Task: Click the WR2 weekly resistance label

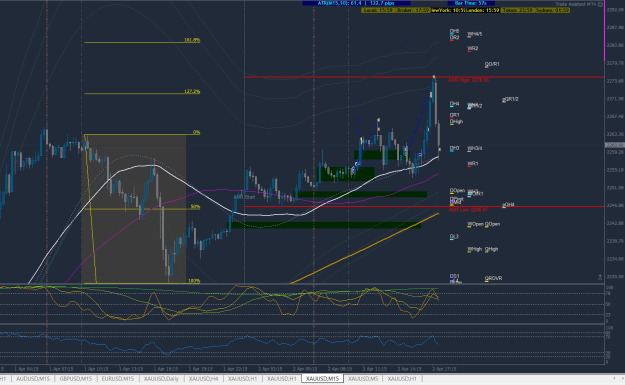Action: point(473,49)
